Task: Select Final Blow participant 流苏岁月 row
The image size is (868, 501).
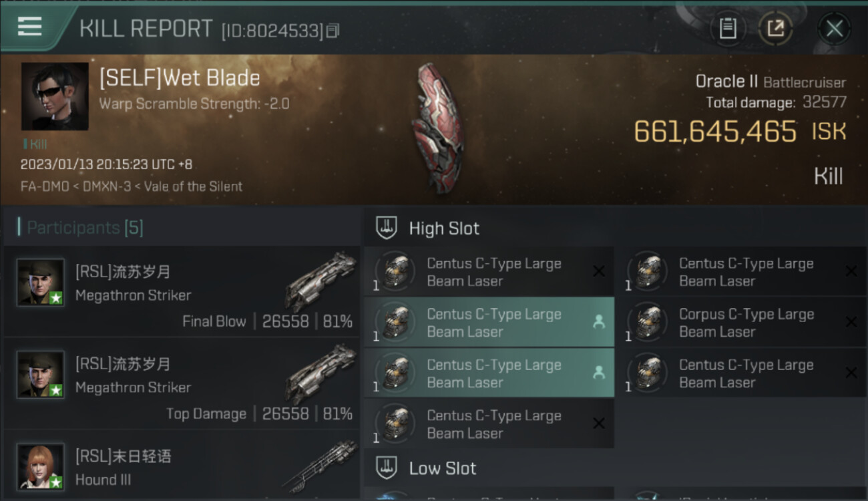Action: tap(182, 291)
